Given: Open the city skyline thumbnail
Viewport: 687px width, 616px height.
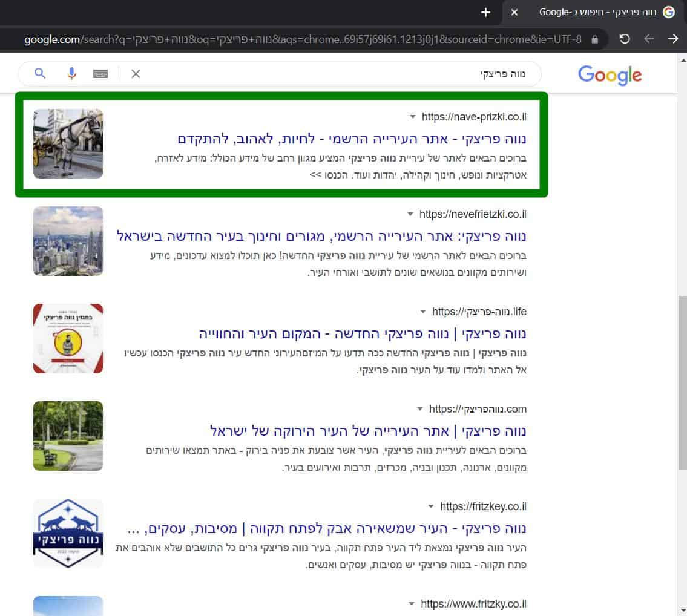Looking at the screenshot, I should (68, 241).
